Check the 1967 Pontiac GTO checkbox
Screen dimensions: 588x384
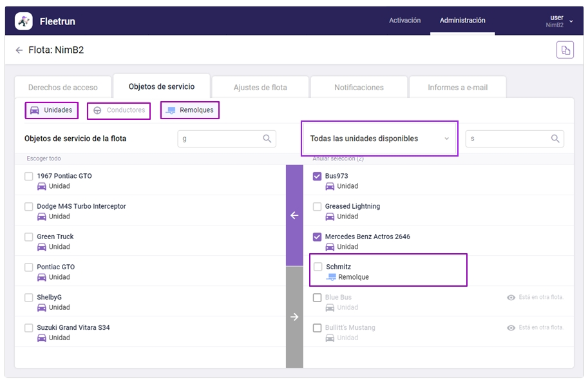[x=28, y=177]
